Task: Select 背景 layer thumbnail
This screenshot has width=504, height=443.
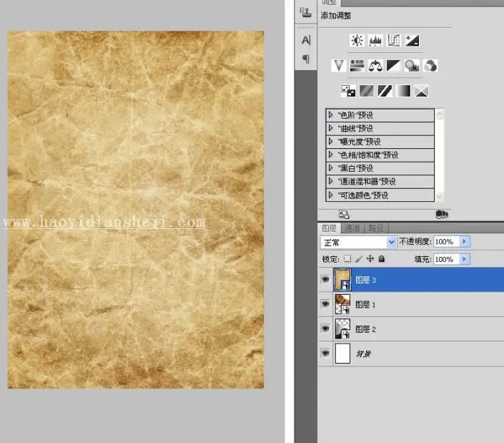Action: click(x=342, y=354)
